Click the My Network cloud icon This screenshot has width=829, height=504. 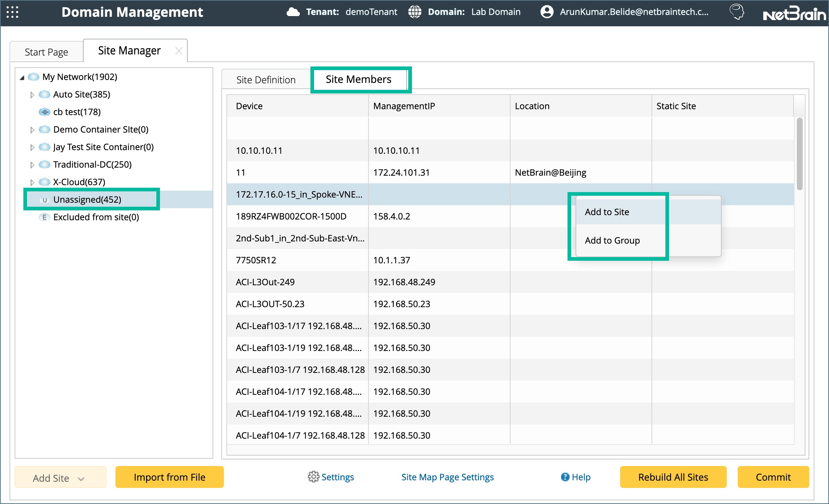[34, 77]
